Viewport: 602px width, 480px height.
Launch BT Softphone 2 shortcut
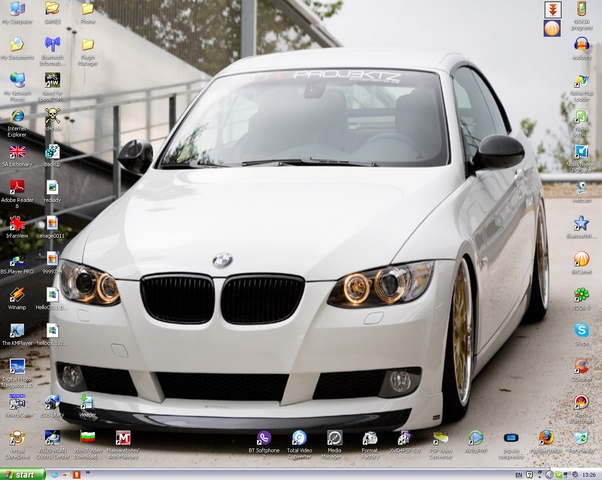click(x=264, y=444)
